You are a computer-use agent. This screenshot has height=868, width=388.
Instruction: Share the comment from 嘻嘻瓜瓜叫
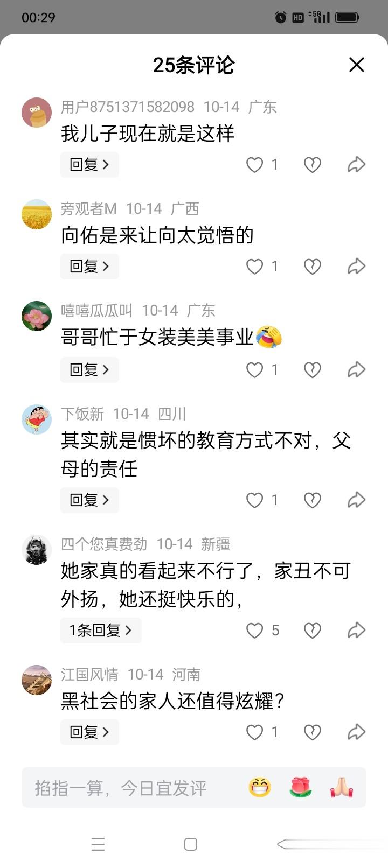click(x=356, y=370)
